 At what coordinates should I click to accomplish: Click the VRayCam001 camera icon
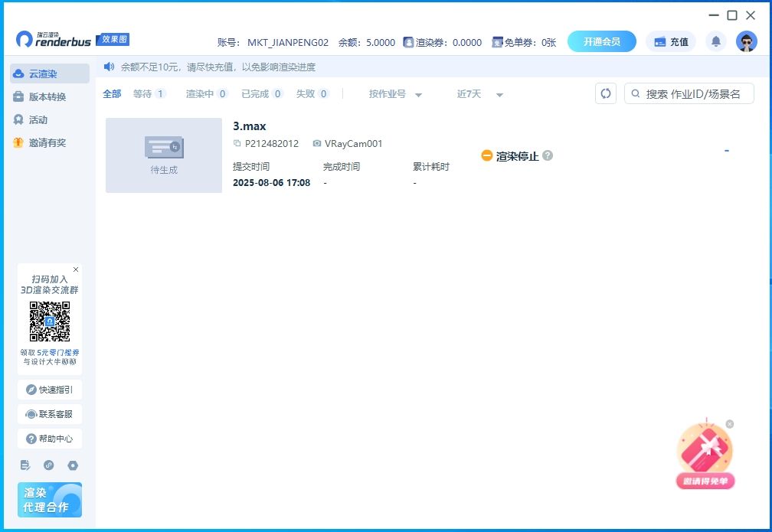point(317,143)
